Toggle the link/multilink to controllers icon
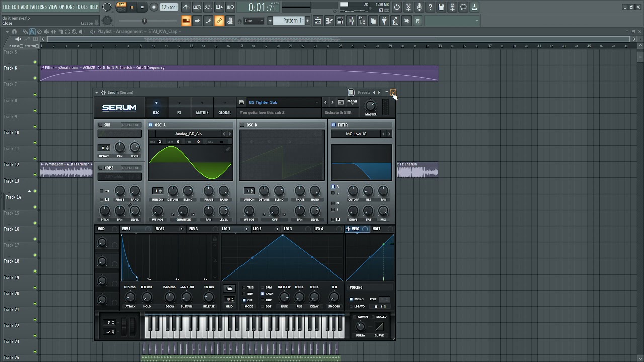Viewport: 644px width, 362px height. [x=219, y=21]
